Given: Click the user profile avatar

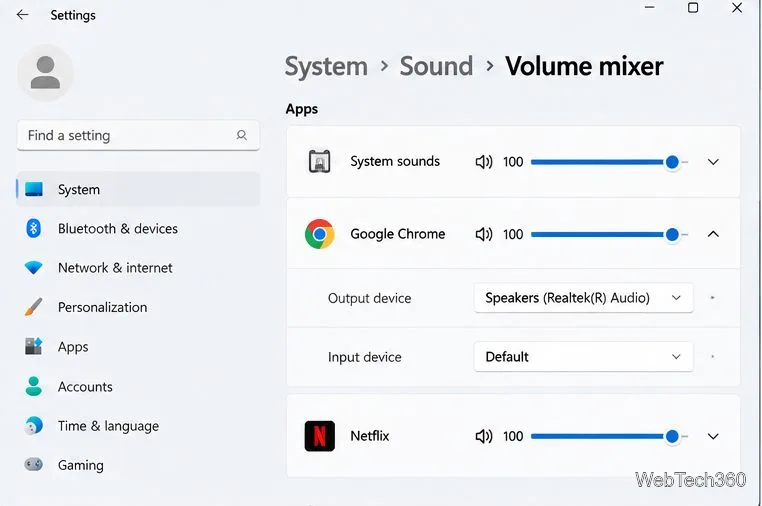Looking at the screenshot, I should (x=46, y=73).
